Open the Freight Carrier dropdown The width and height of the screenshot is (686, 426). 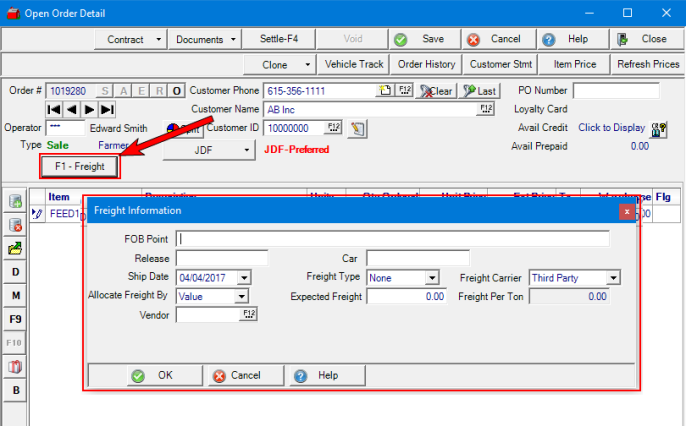coord(613,277)
